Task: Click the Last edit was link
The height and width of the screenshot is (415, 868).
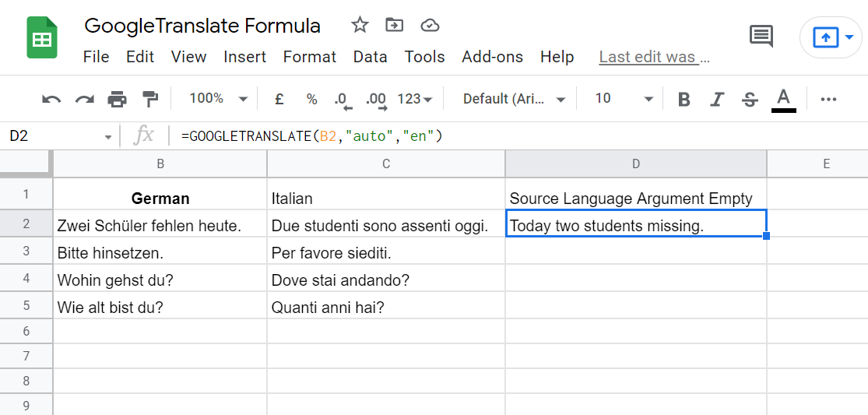Action: [654, 57]
